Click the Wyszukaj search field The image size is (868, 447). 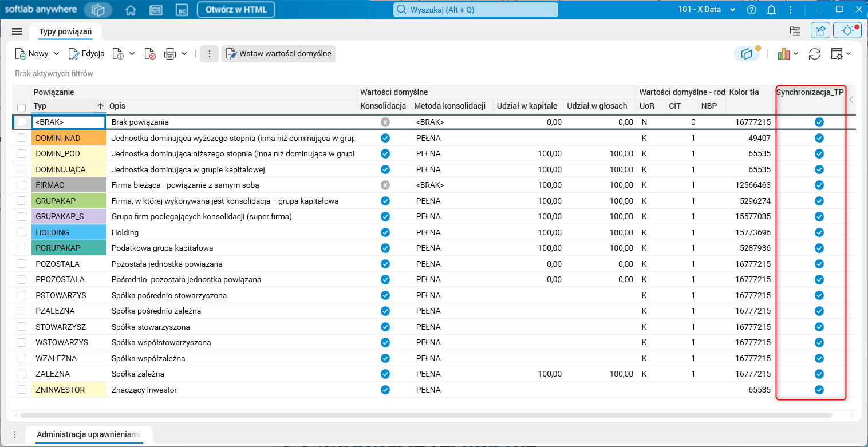[x=475, y=10]
